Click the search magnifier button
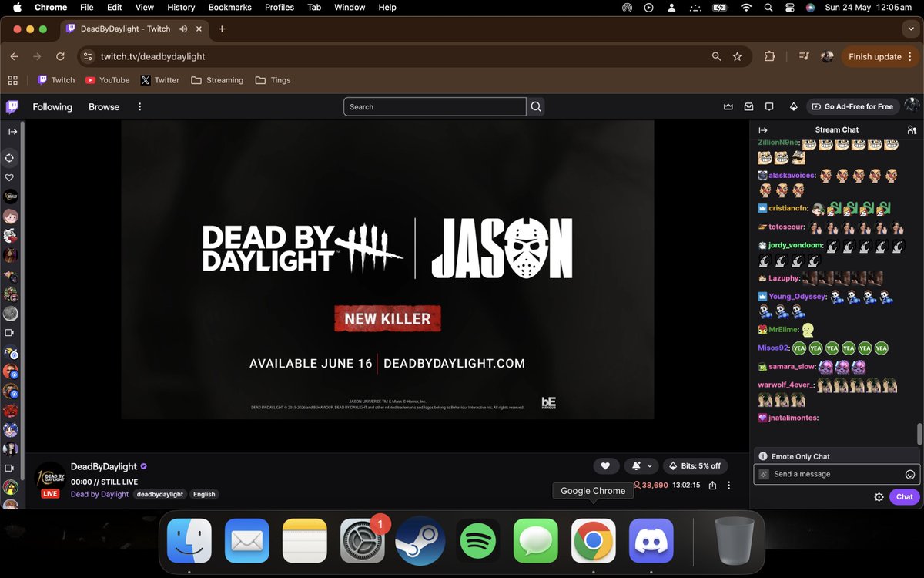Screen dimensions: 924x578 [536, 106]
